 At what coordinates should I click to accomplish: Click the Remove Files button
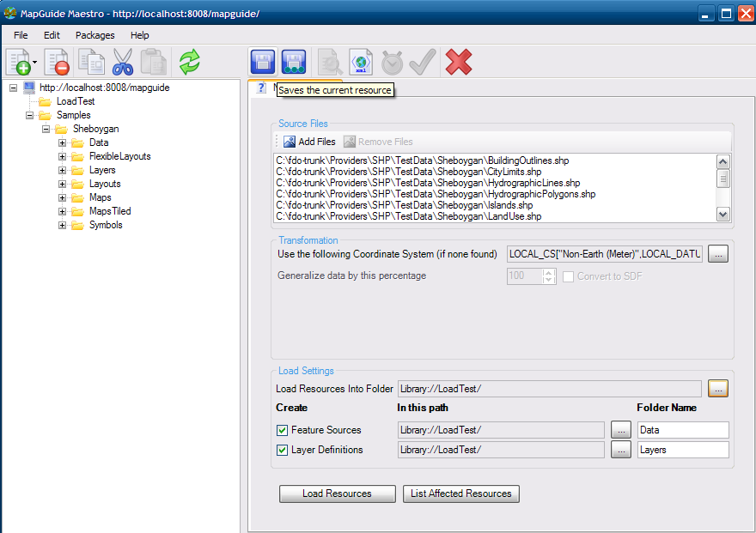tap(378, 142)
